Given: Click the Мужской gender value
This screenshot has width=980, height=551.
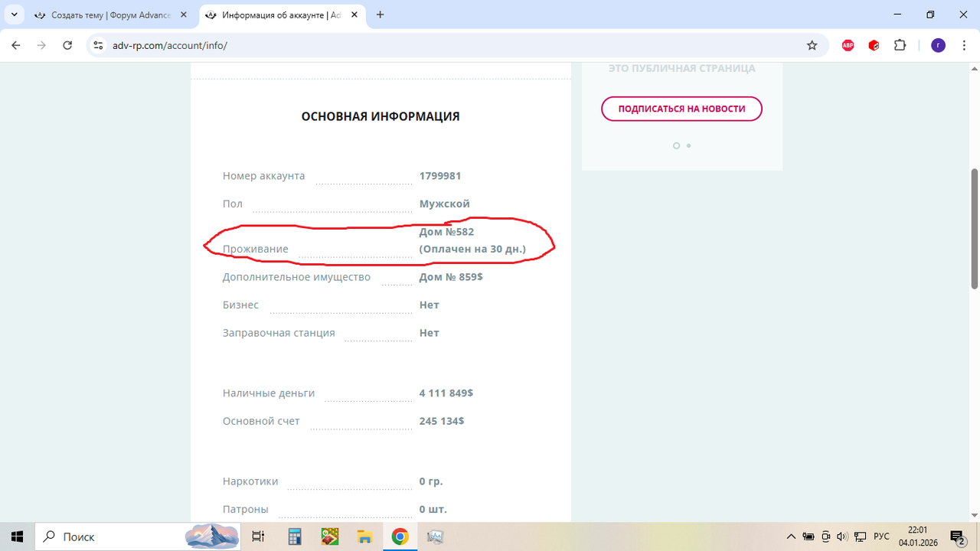Looking at the screenshot, I should point(445,204).
